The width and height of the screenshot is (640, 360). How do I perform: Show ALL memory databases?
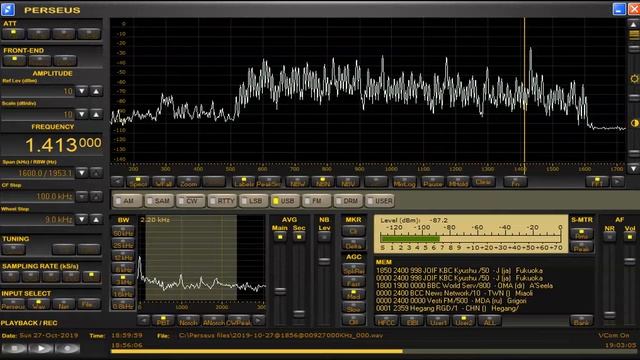pyautogui.click(x=489, y=321)
